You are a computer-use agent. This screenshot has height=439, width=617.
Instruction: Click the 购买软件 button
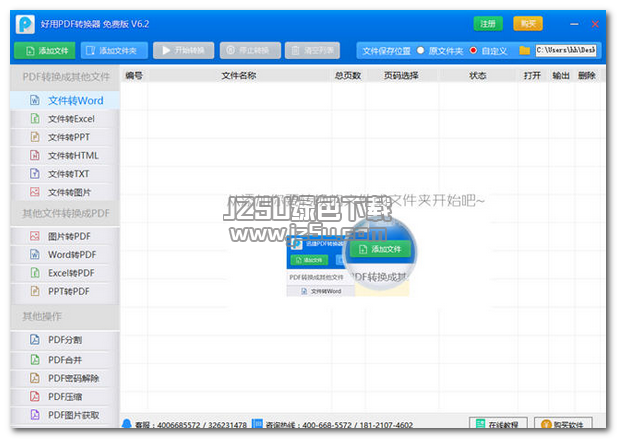click(x=563, y=424)
